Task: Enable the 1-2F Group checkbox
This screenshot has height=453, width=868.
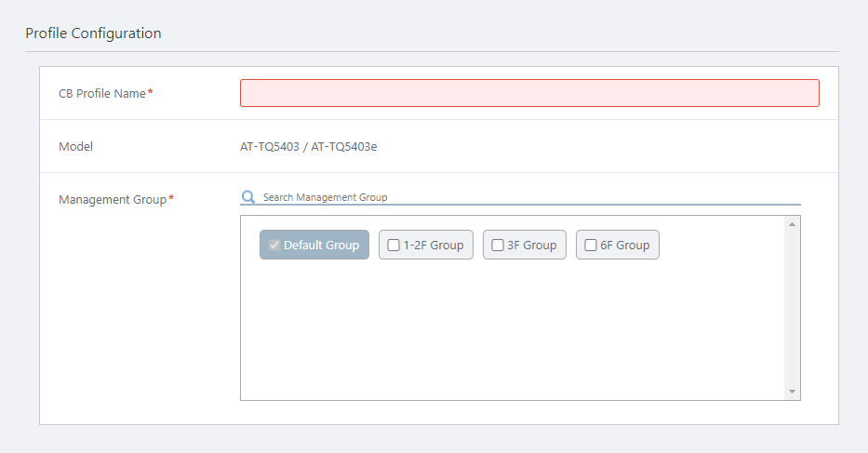Action: click(394, 246)
